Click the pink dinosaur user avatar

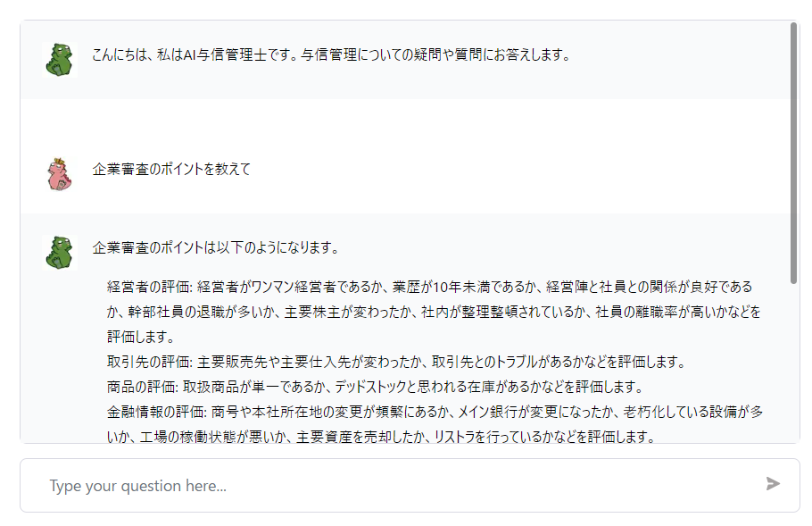click(59, 173)
